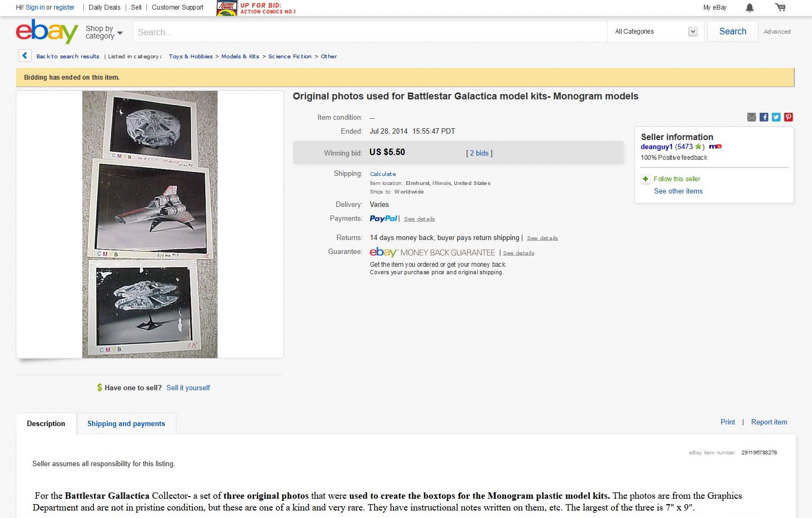This screenshot has width=812, height=518.
Task: Share listing via email icon
Action: tap(752, 117)
